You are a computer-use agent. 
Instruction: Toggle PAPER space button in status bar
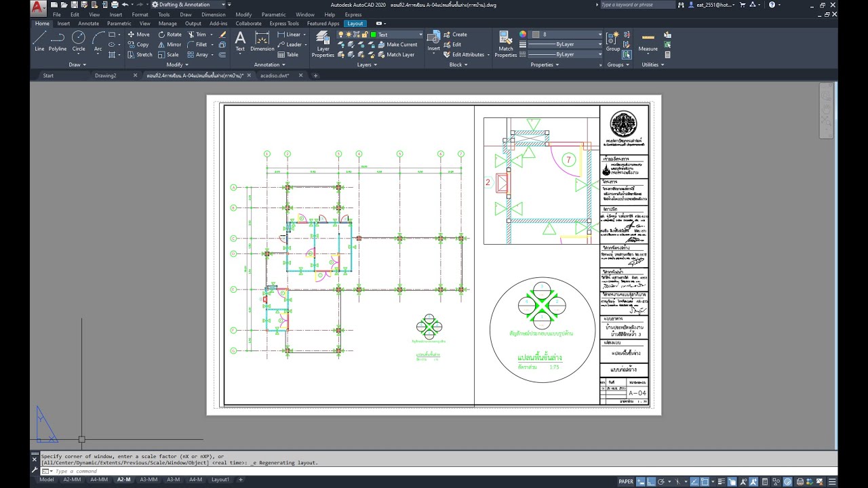point(626,482)
